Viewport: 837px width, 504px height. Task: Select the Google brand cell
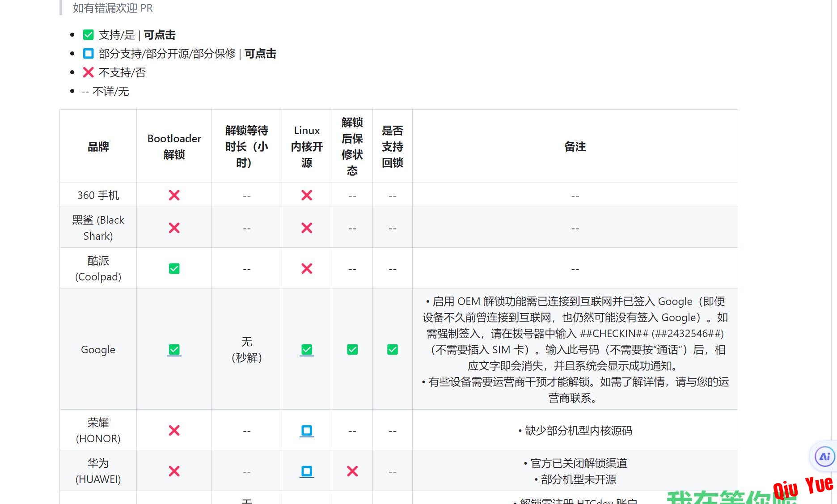pos(98,350)
